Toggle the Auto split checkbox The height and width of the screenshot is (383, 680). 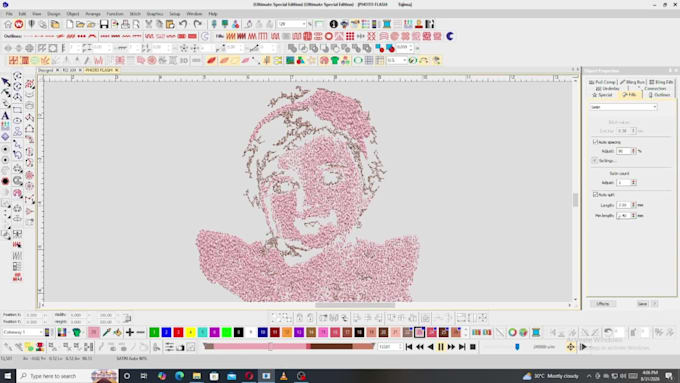click(595, 195)
